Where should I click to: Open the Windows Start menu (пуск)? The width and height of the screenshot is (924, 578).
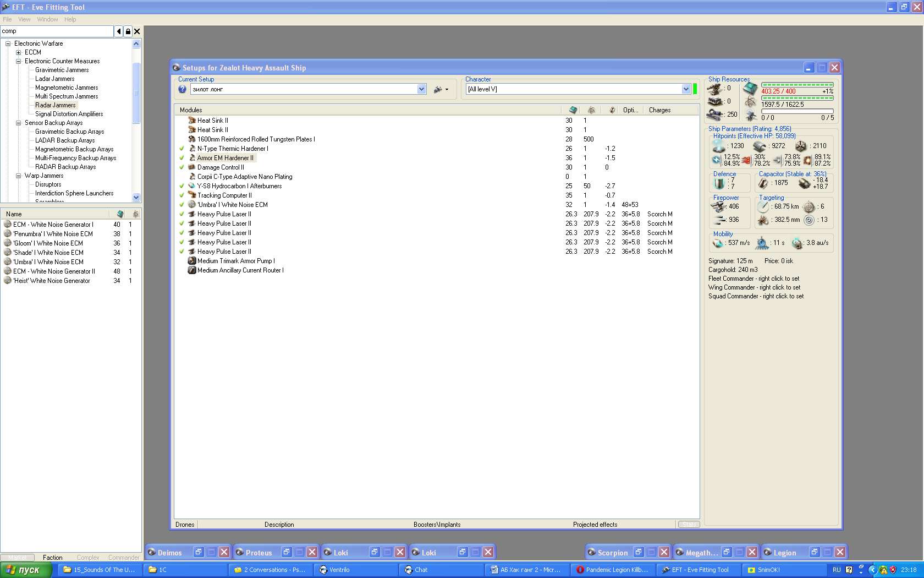(26, 570)
